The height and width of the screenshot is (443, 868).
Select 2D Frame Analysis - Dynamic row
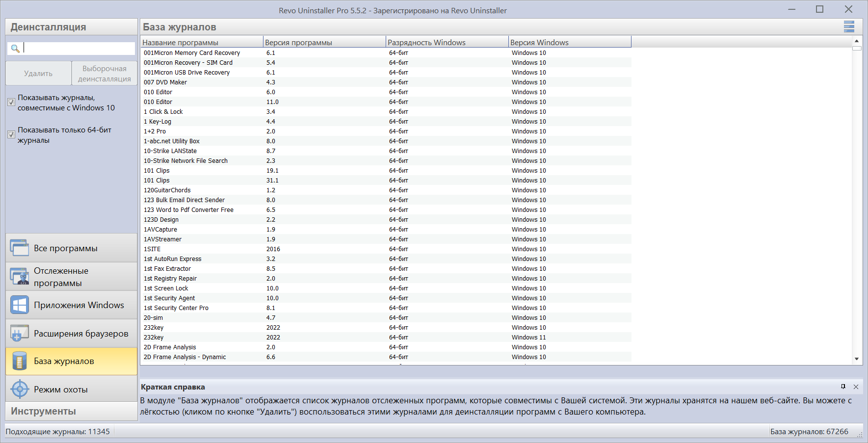(386, 357)
